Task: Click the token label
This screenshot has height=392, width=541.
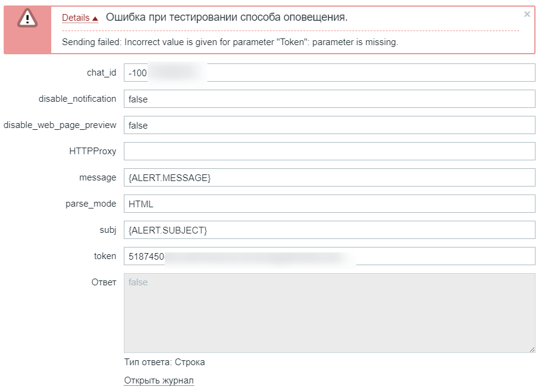Action: tap(105, 256)
